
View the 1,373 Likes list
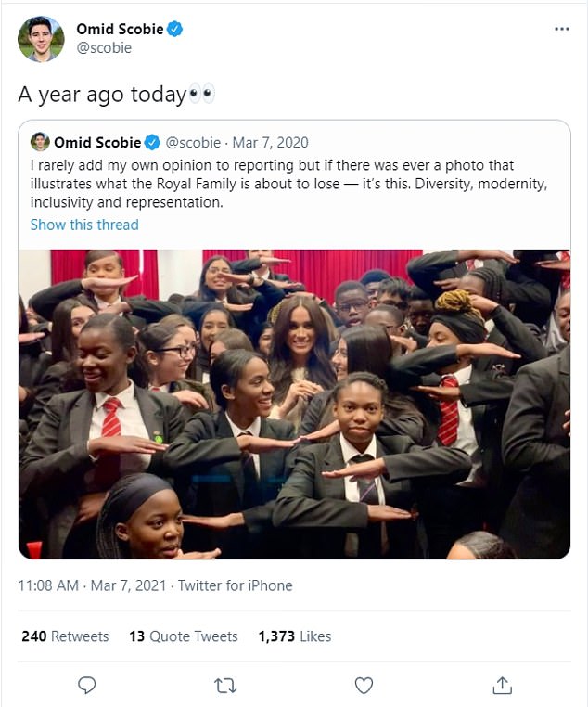pyautogui.click(x=294, y=636)
